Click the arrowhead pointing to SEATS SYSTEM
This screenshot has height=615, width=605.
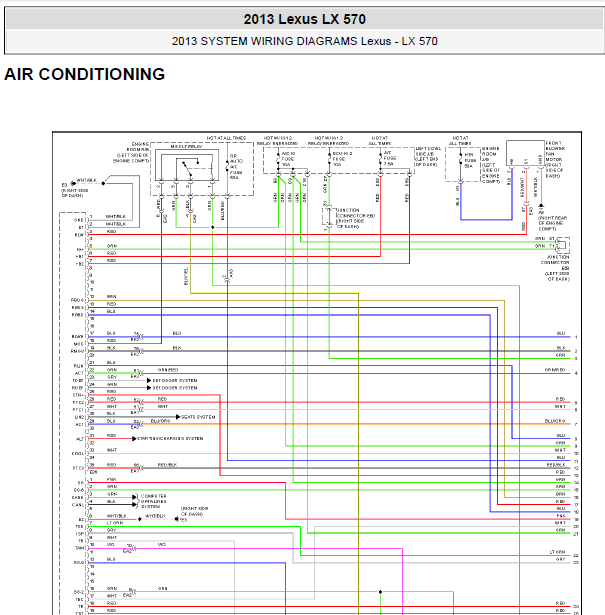click(178, 417)
